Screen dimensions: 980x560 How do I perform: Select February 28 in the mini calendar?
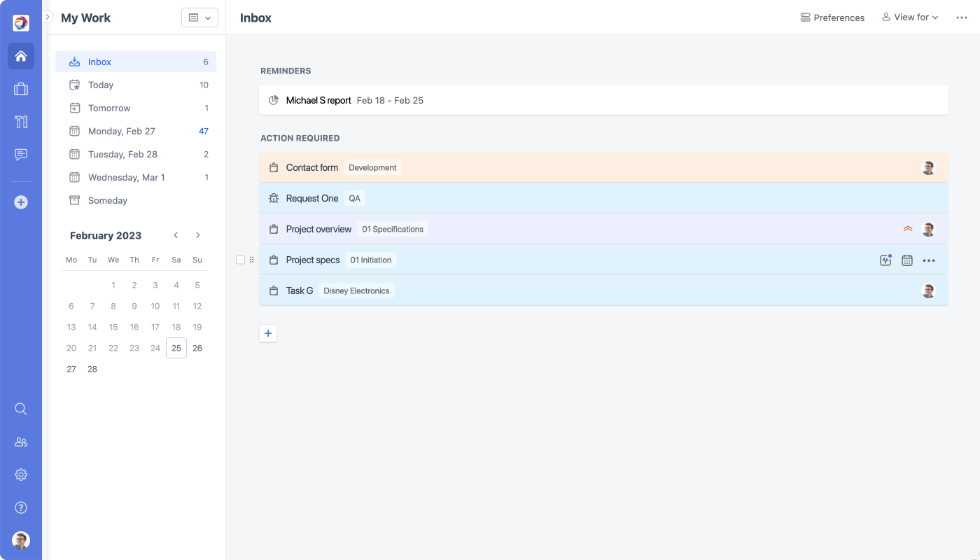click(x=92, y=369)
